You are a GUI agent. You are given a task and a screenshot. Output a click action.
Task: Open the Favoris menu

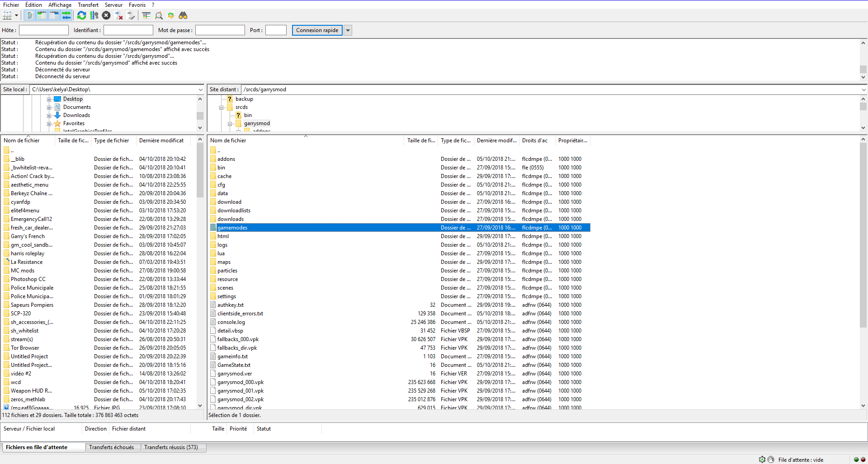click(x=137, y=5)
